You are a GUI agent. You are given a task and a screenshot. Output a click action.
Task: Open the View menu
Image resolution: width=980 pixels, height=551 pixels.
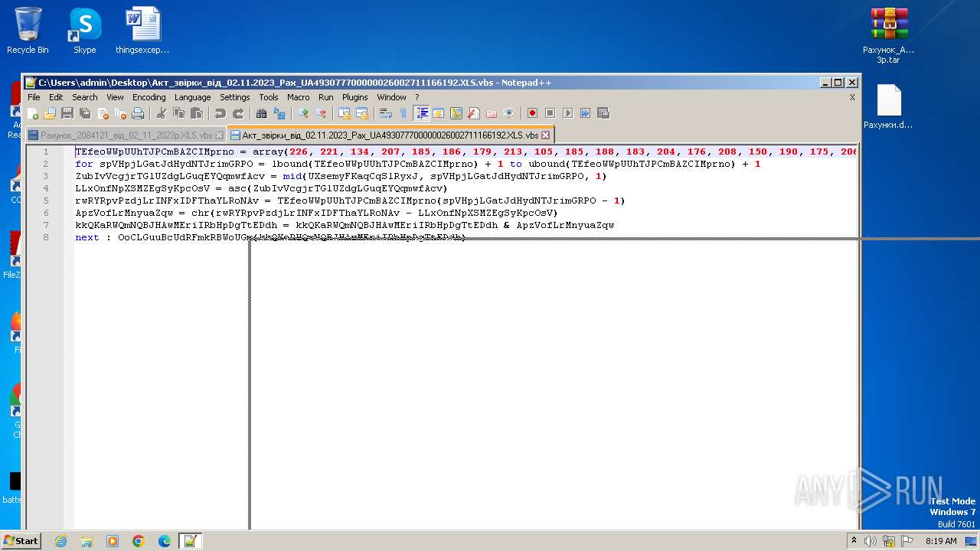point(115,97)
